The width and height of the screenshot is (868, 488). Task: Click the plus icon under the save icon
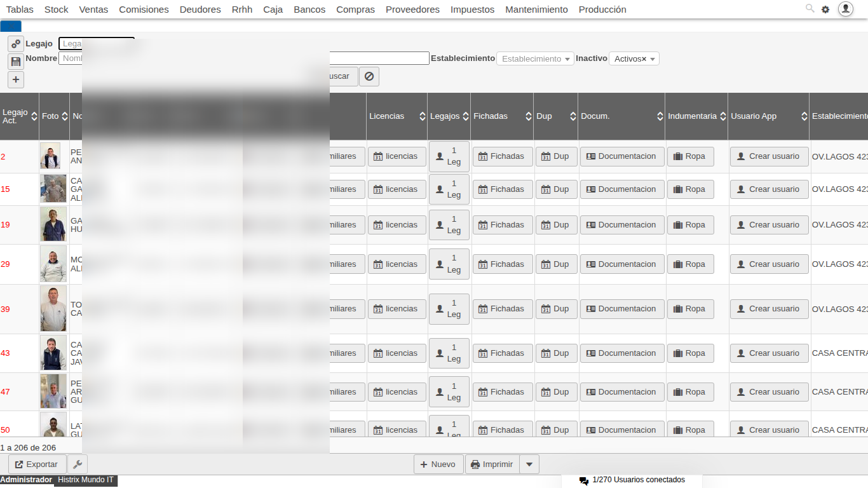pos(16,79)
